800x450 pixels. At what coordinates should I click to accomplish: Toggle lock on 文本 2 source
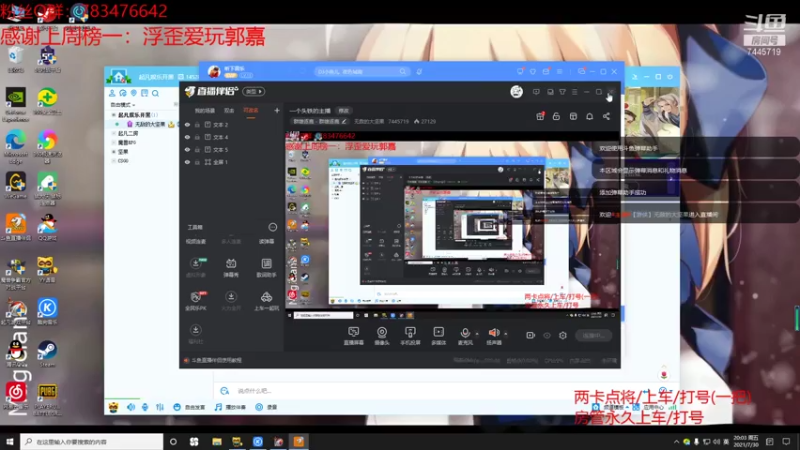coord(197,124)
